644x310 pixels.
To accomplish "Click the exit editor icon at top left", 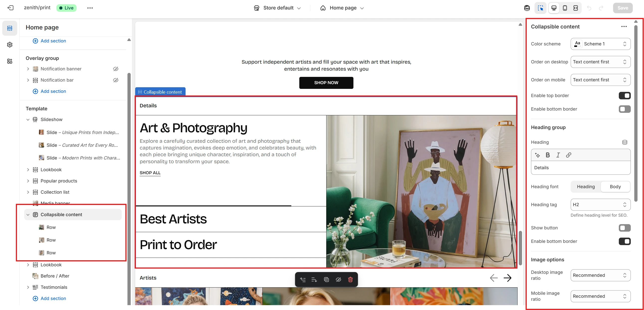I will (x=10, y=8).
